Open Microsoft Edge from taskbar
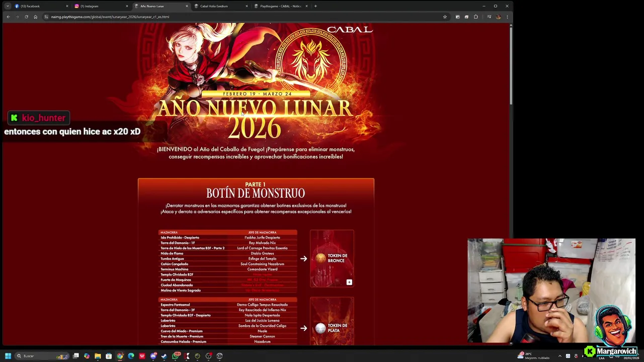644x362 pixels. click(x=131, y=356)
